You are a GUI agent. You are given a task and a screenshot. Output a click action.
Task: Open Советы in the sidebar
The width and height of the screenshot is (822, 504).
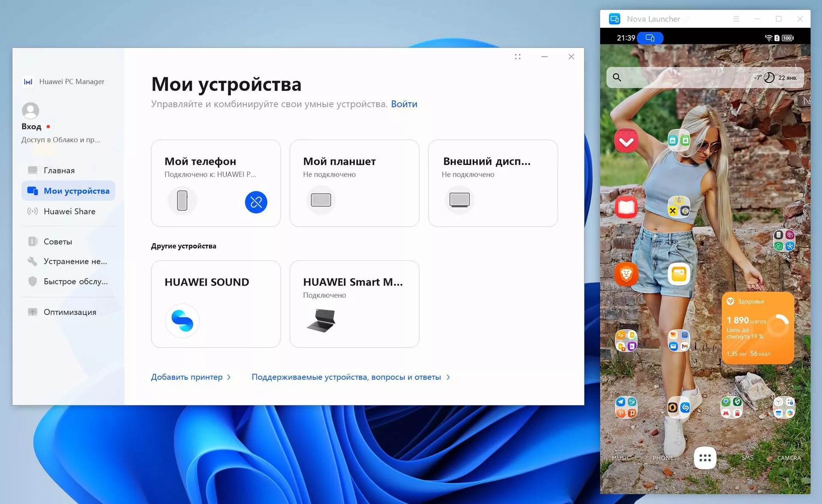coord(68,242)
